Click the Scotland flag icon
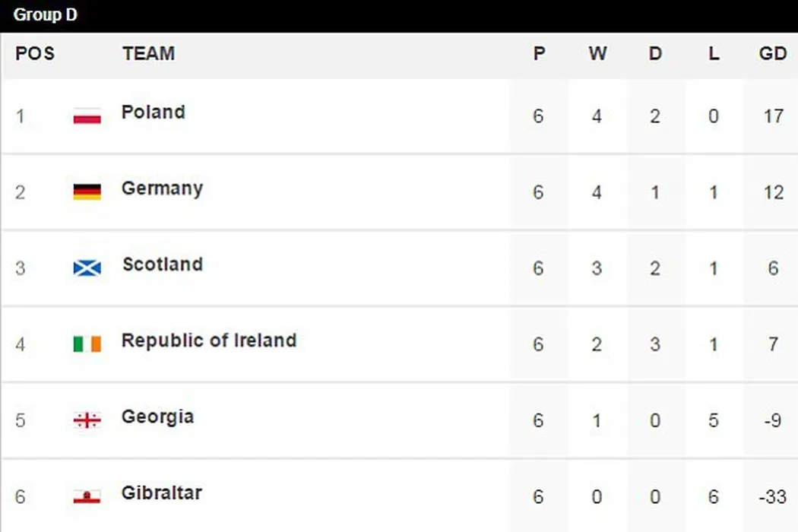The width and height of the screenshot is (798, 532). click(87, 268)
